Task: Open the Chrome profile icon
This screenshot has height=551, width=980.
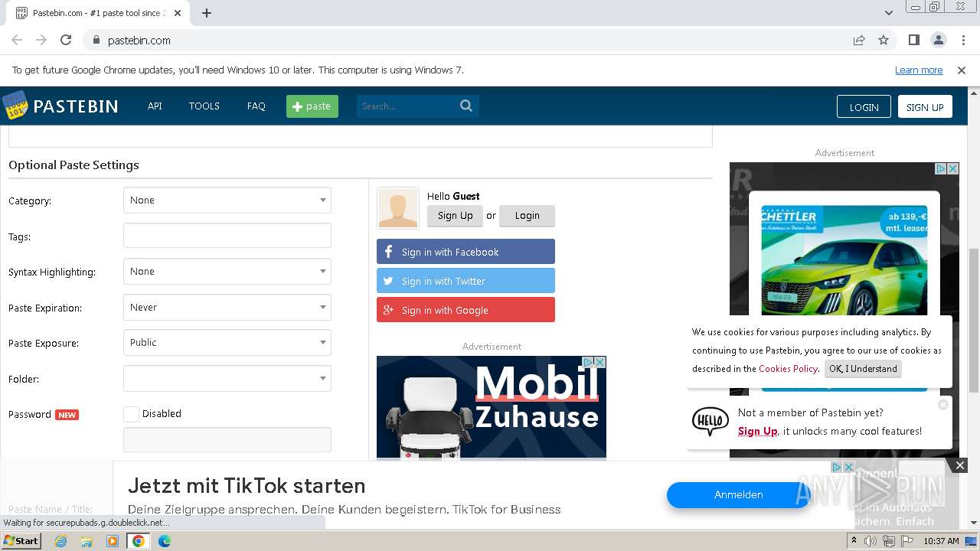Action: tap(938, 40)
